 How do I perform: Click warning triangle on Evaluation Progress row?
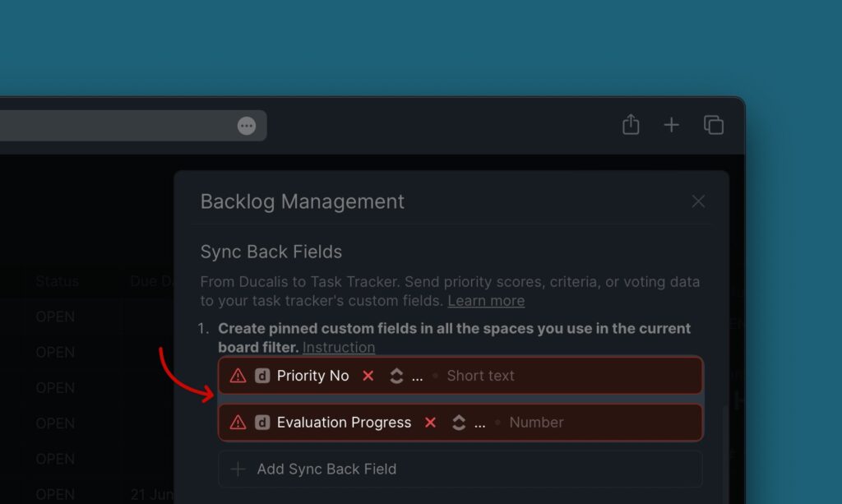(x=238, y=423)
